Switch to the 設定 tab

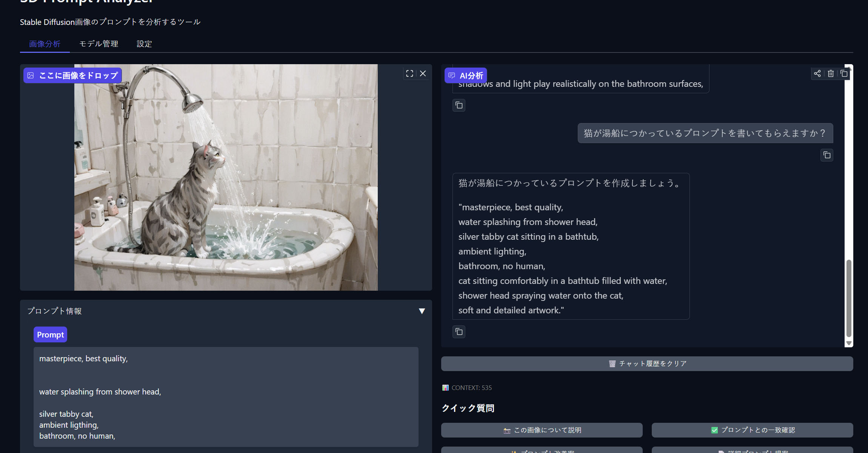click(144, 44)
